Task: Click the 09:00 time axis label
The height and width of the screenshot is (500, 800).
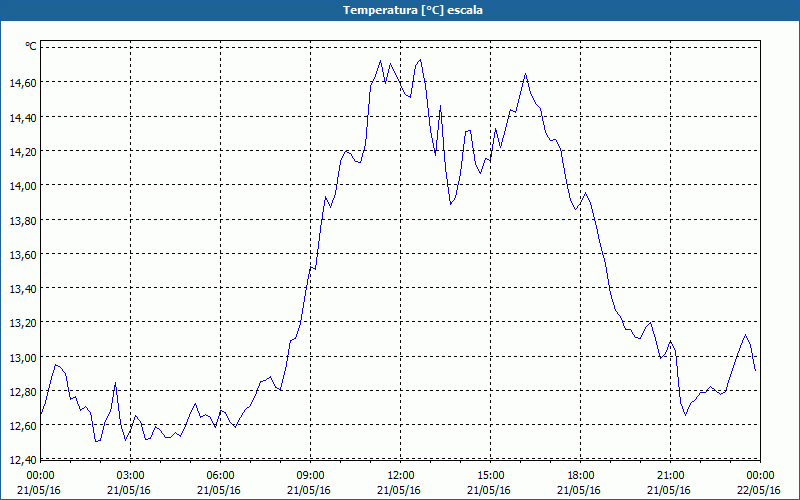Action: [x=310, y=476]
